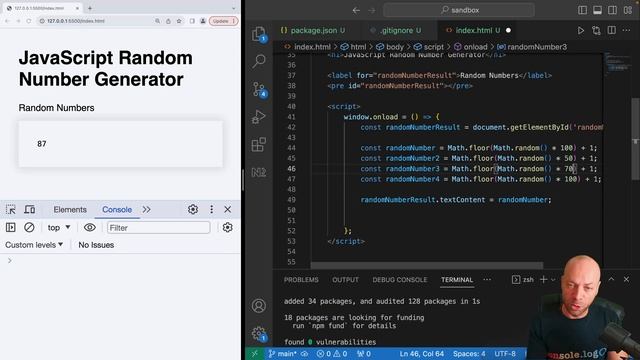The height and width of the screenshot is (360, 640).
Task: Open the new terminal launch profile dropdown
Action: click(x=553, y=280)
